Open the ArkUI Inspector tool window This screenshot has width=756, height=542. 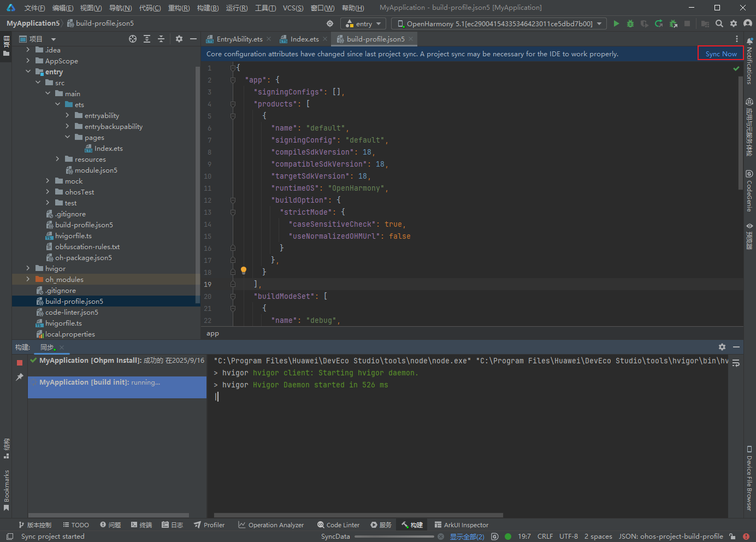[462, 525]
